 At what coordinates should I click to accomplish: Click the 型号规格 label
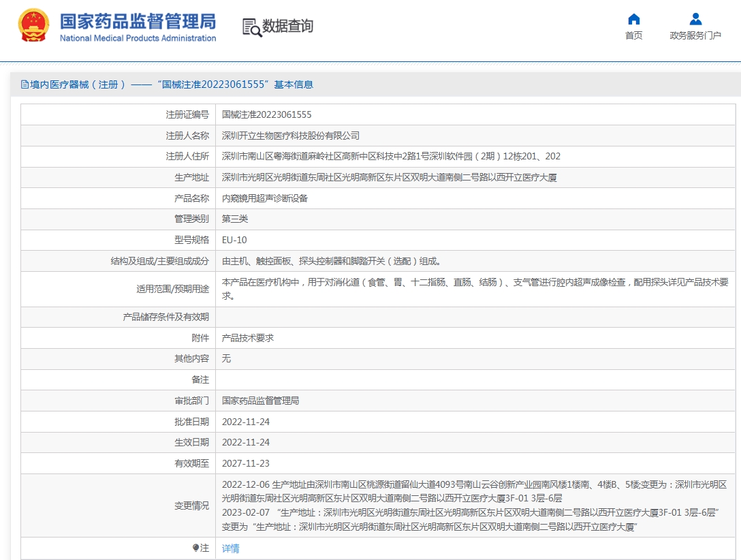point(191,240)
